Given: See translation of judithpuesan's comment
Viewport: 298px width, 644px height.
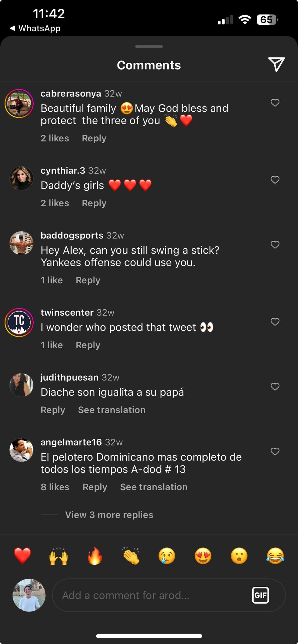Looking at the screenshot, I should tap(112, 410).
